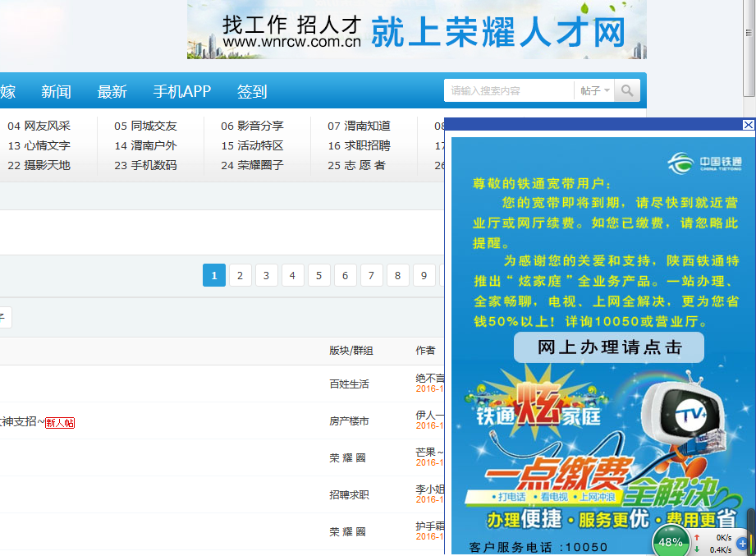The width and height of the screenshot is (756, 556).
Task: Open the 签到 navigation item
Action: (252, 91)
